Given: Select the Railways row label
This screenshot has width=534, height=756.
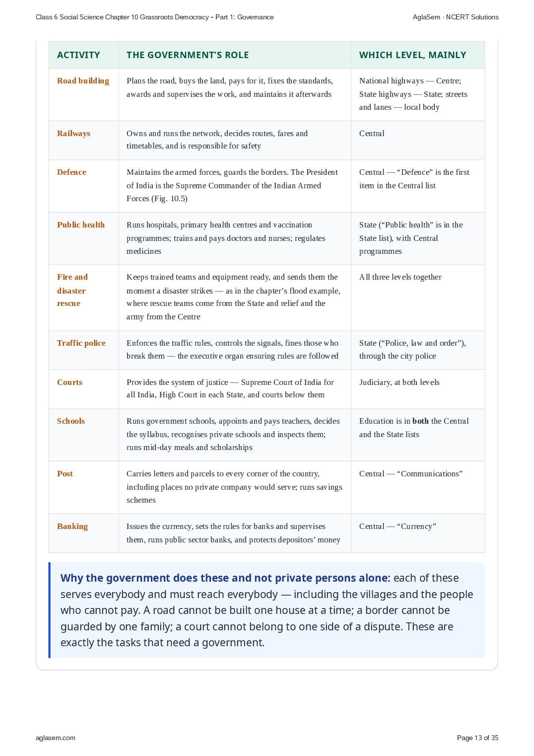Looking at the screenshot, I should coord(73,133).
